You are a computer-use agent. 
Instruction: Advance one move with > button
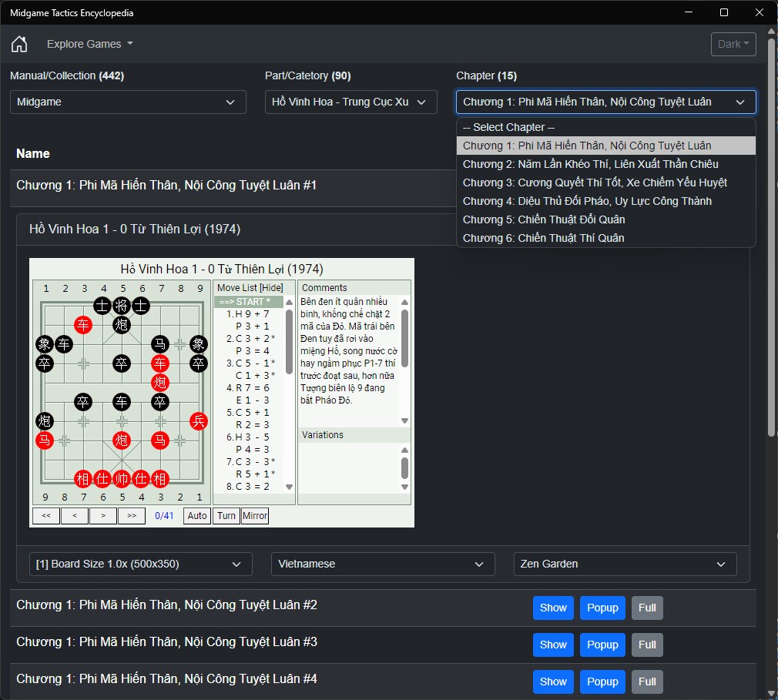103,515
